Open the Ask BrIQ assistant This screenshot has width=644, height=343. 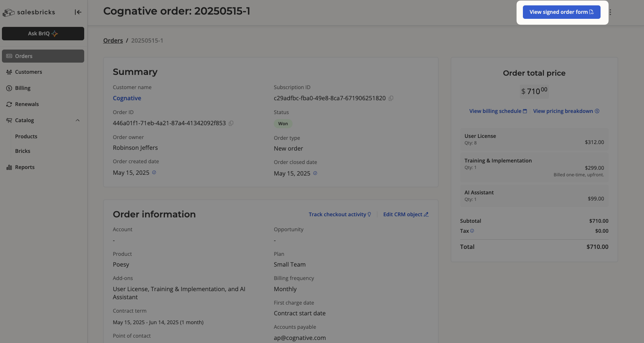43,33
